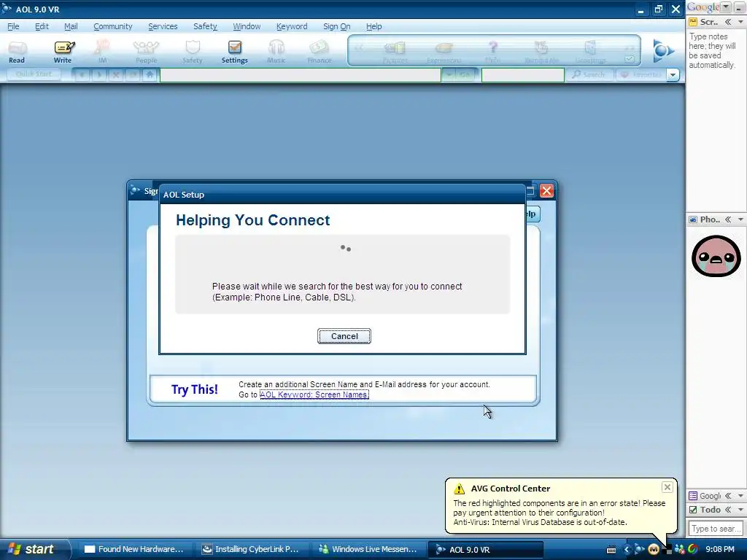Collapse the Photos gadget chevron

[x=728, y=219]
